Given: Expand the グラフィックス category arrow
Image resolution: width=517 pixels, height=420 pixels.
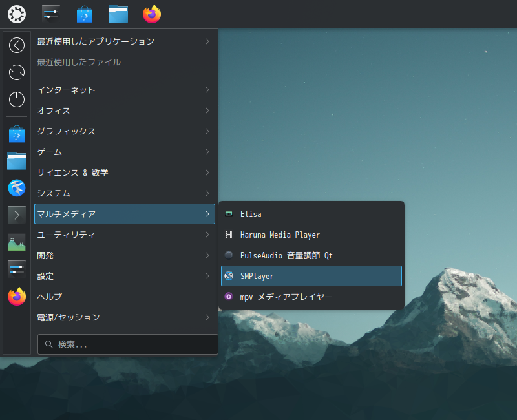Looking at the screenshot, I should click(x=207, y=131).
